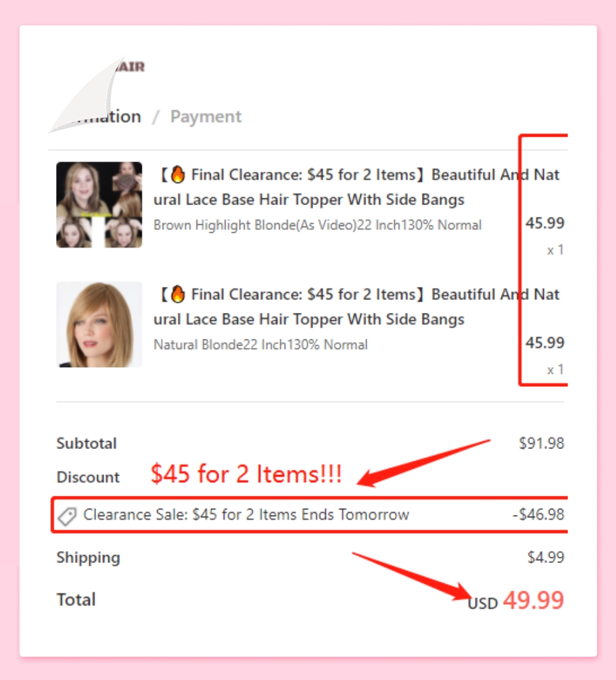Click the second item's 45.99 price
The image size is (616, 680).
[x=545, y=342]
